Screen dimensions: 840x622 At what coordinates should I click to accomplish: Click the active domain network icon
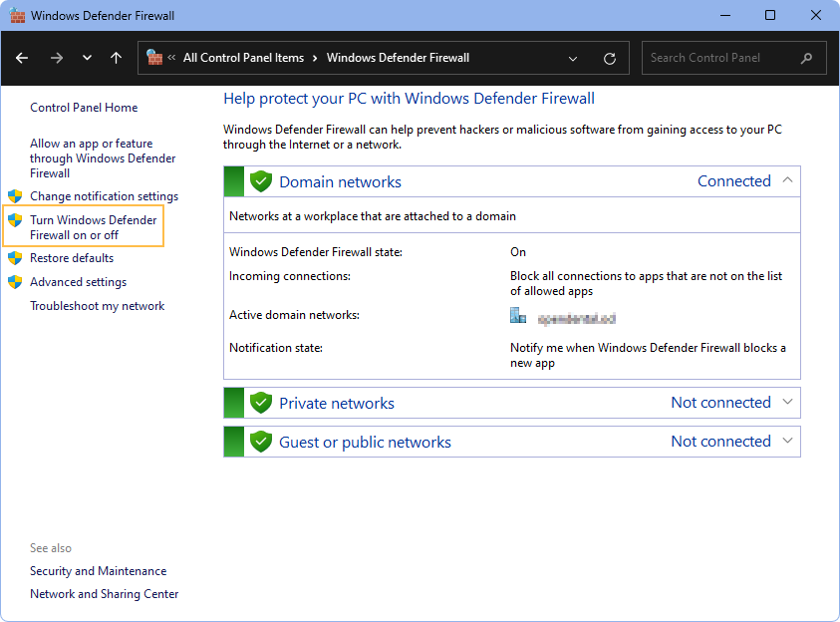click(518, 316)
